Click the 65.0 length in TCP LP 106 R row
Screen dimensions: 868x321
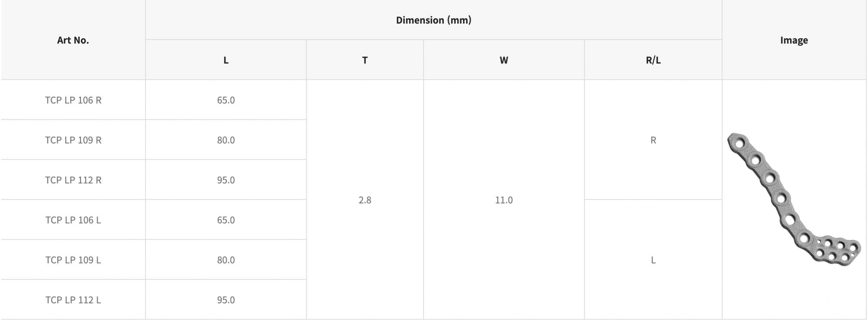point(226,100)
